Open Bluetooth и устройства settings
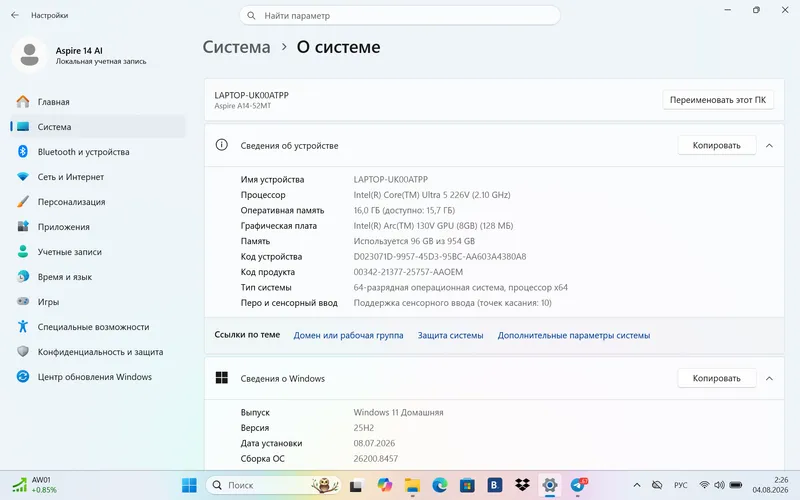 (x=97, y=152)
